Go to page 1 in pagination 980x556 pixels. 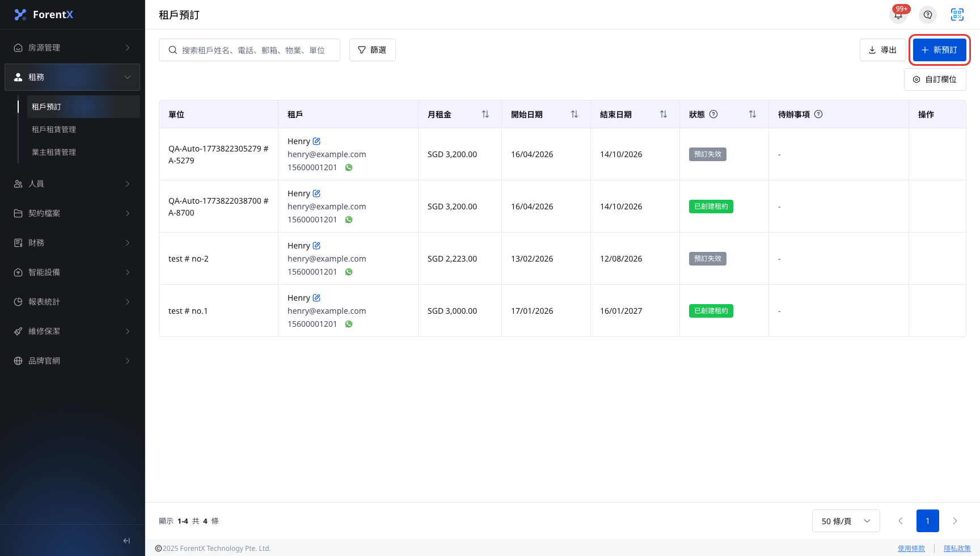pyautogui.click(x=928, y=521)
